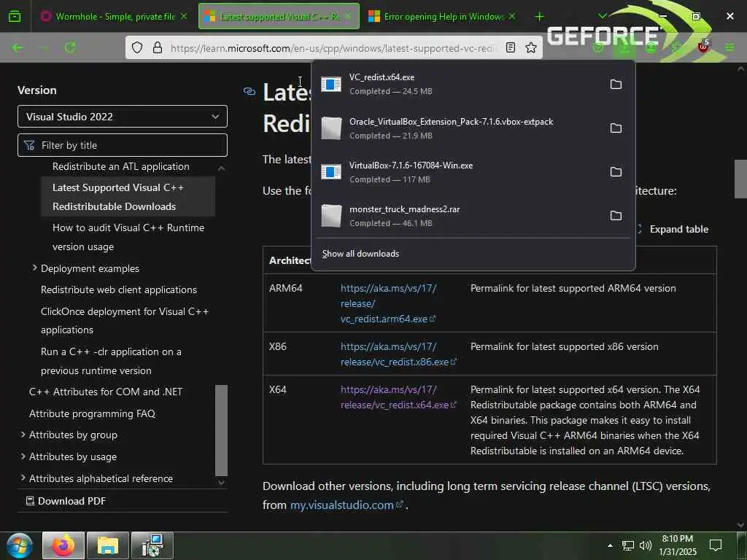
Task: Open downloaded VC_redist.x64.exe file
Action: pos(457,85)
